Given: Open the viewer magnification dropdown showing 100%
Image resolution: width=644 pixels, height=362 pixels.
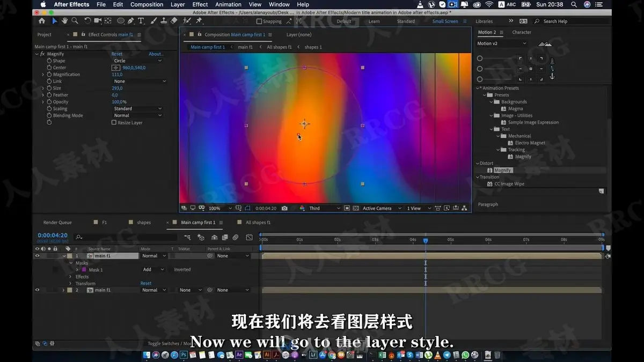Looking at the screenshot, I should click(220, 208).
